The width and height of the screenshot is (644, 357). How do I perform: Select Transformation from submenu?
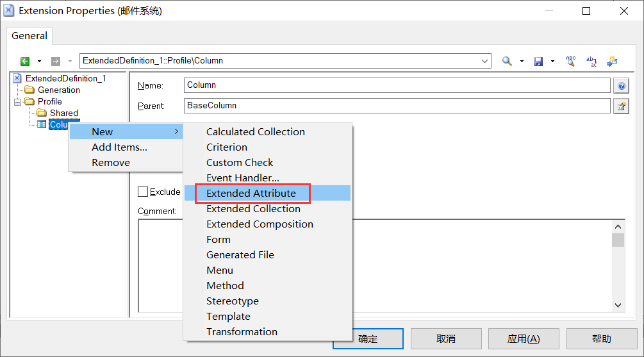click(x=267, y=331)
